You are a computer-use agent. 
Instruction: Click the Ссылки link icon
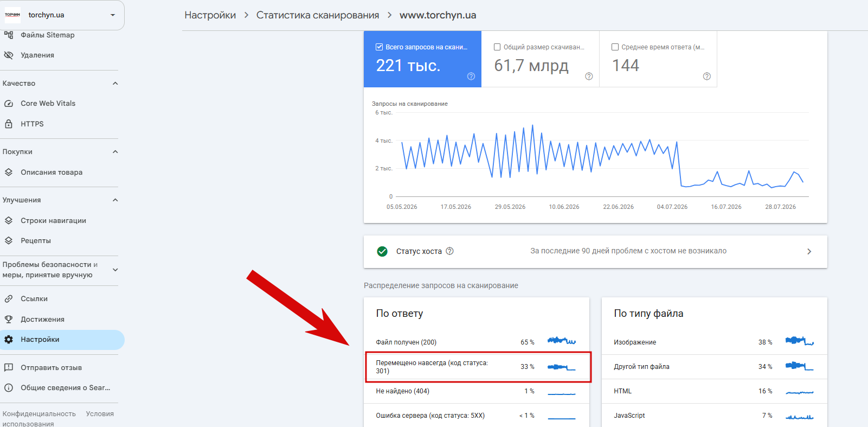pyautogui.click(x=9, y=299)
